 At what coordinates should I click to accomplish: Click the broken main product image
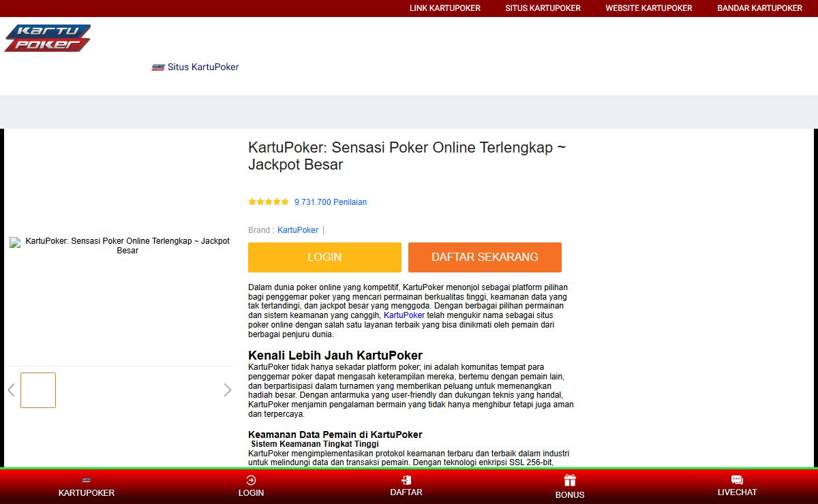pyautogui.click(x=120, y=246)
